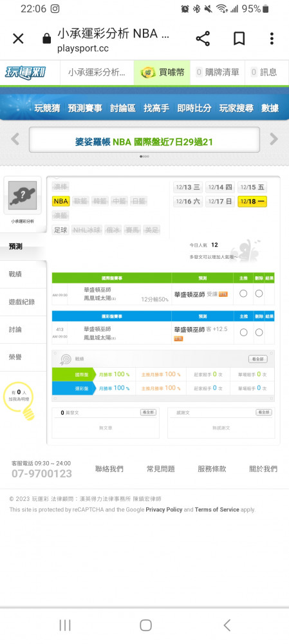
Task: Tap the user avatar thumbnail with question mark
Action: 23,195
